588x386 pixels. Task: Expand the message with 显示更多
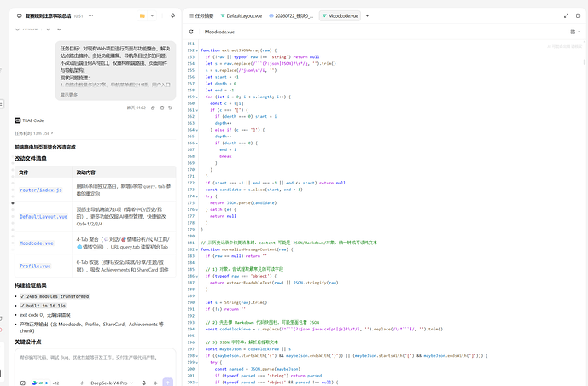(x=69, y=95)
